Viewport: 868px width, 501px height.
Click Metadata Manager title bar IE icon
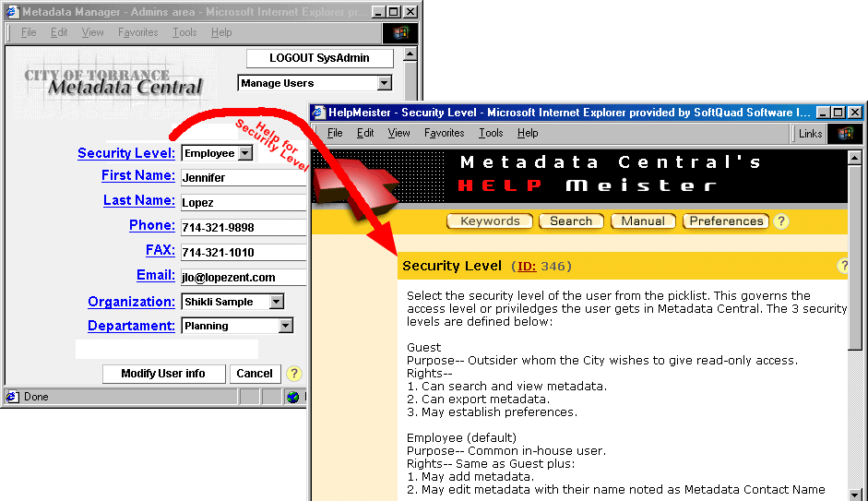coord(11,12)
